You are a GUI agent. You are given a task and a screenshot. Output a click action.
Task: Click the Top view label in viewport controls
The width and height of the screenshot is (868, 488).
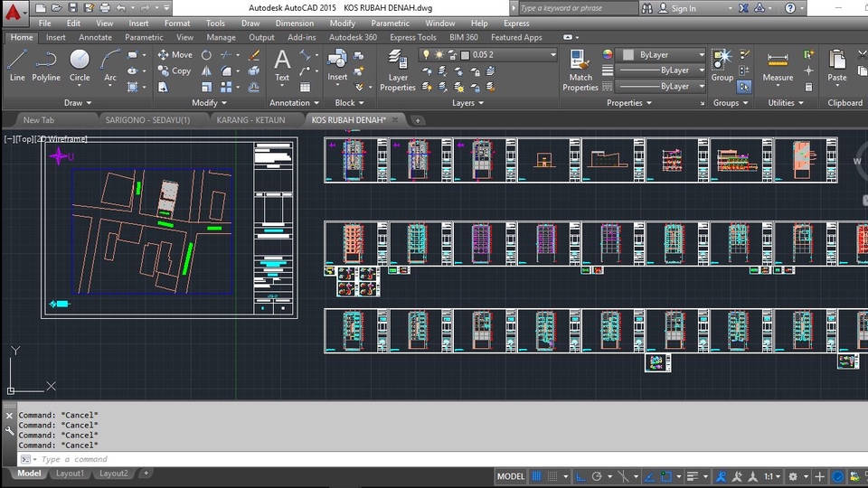(24, 139)
